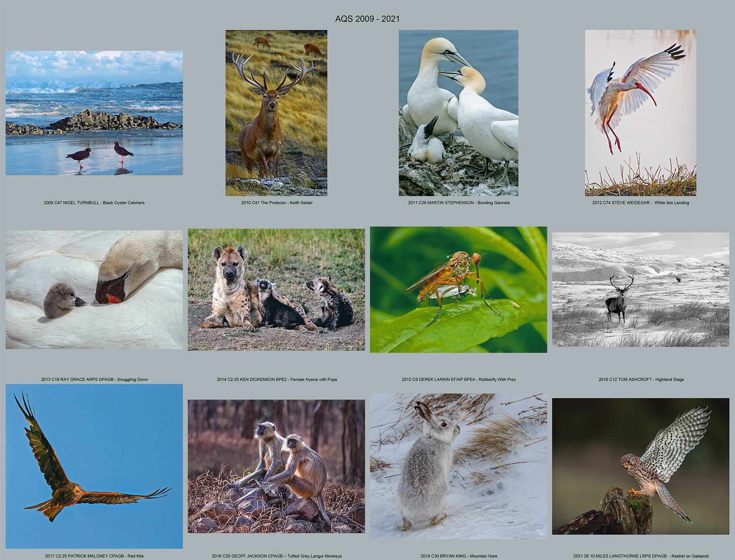
Task: Select the 2015 Derek Larkin caption
Action: (459, 379)
